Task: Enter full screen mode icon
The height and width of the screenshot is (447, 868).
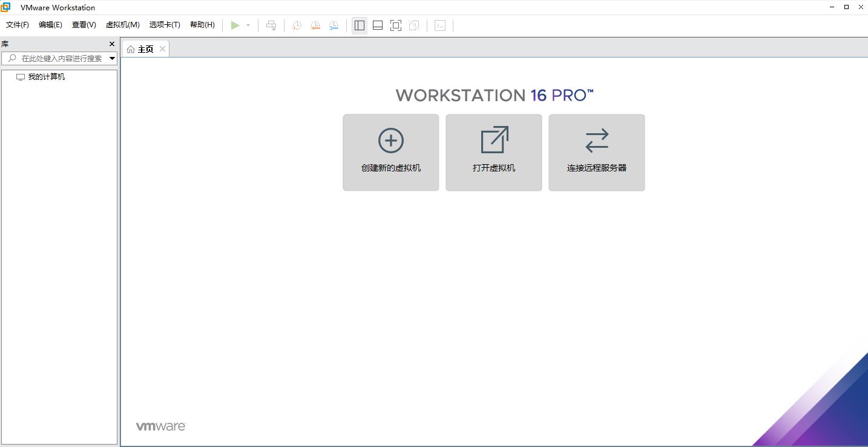Action: pos(396,25)
